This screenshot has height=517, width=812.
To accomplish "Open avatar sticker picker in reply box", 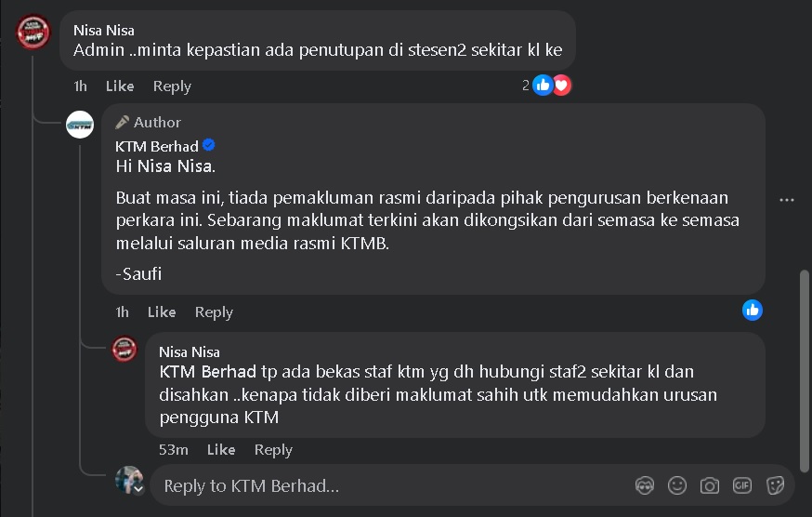I will [x=645, y=485].
